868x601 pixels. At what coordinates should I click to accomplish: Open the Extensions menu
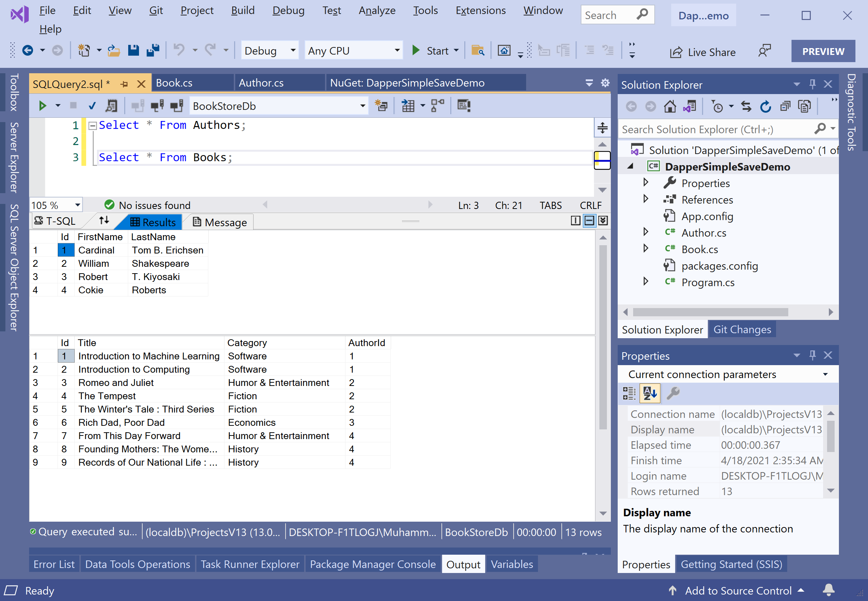480,10
